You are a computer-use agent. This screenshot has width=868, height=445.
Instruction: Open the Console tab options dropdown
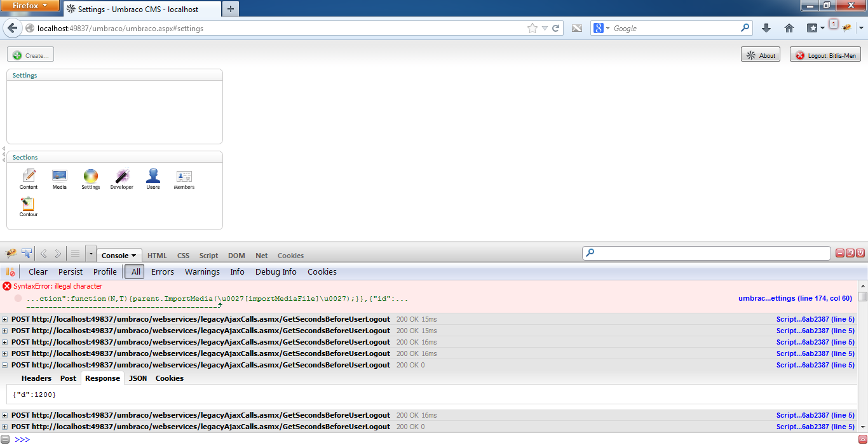click(134, 256)
